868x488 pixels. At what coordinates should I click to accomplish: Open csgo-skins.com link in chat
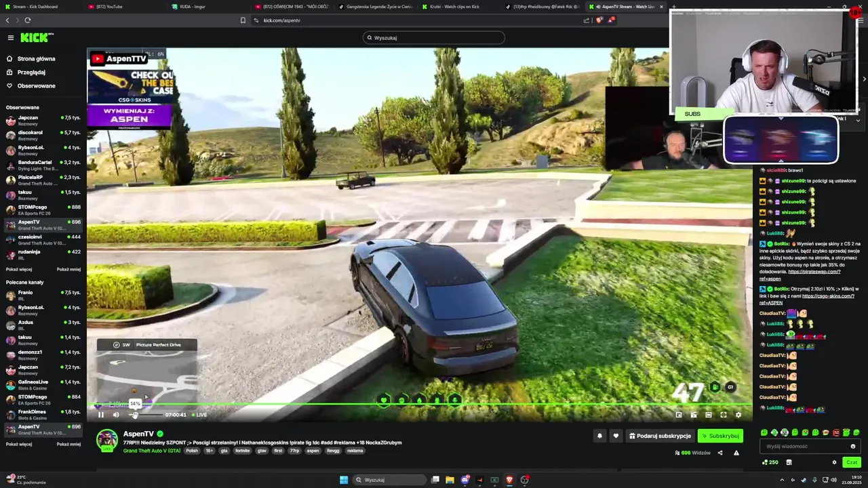(x=828, y=296)
